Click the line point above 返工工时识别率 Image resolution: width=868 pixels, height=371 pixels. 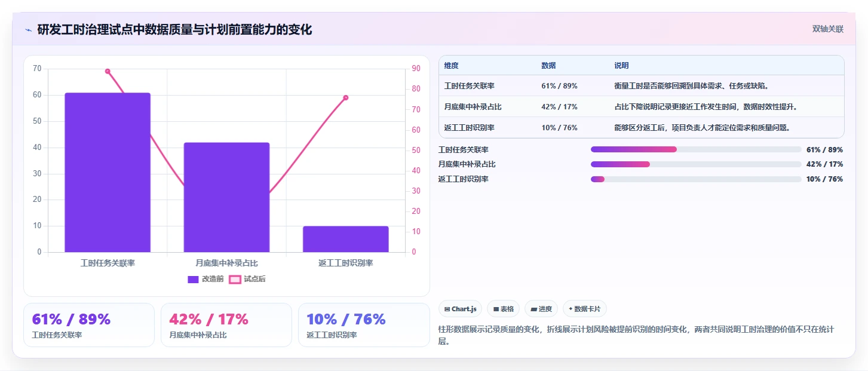coord(345,97)
